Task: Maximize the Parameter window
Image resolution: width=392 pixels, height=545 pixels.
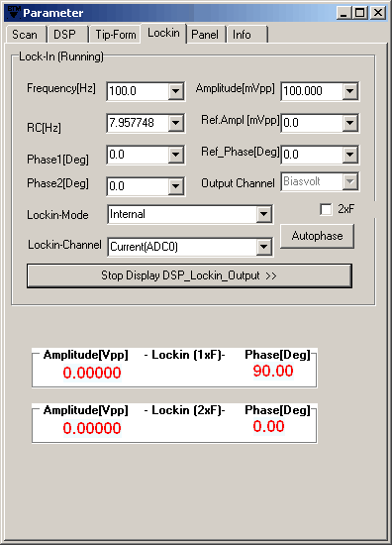Action: [x=360, y=13]
